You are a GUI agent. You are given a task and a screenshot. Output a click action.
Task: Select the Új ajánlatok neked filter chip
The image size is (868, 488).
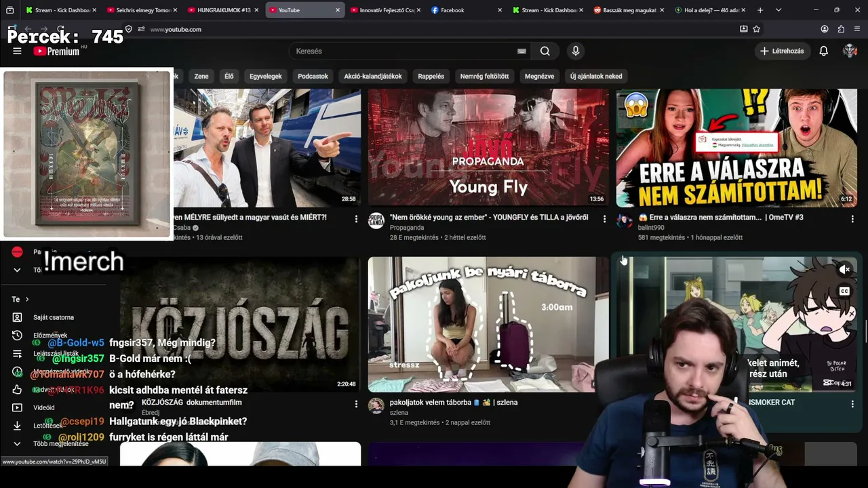tap(596, 77)
